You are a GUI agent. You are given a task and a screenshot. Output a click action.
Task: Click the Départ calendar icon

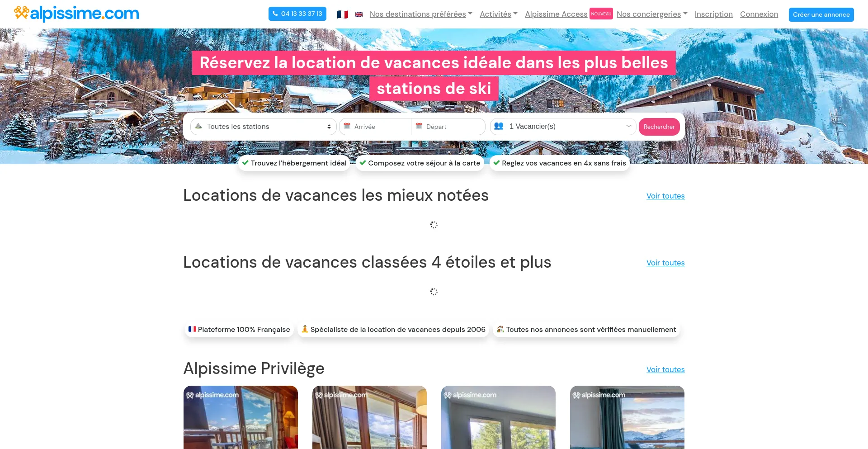(x=419, y=126)
